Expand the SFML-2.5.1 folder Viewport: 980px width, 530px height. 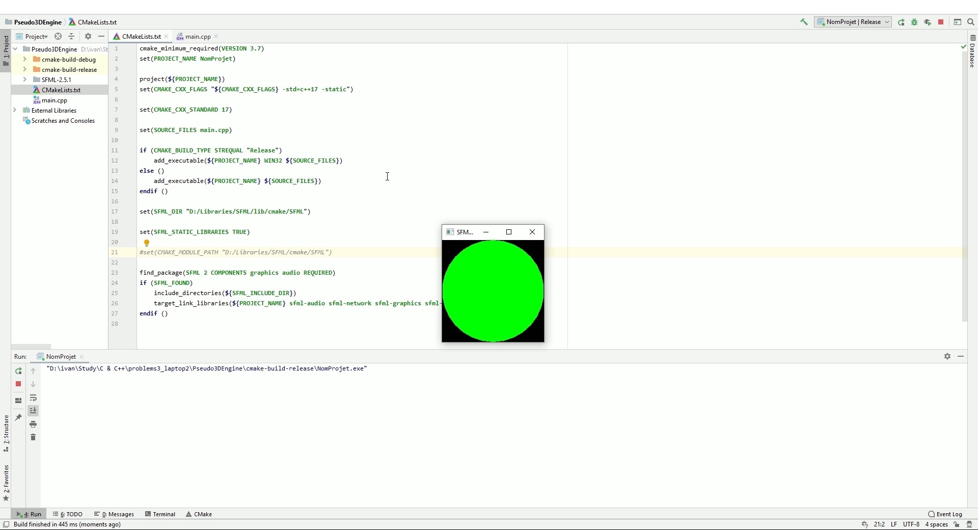24,79
